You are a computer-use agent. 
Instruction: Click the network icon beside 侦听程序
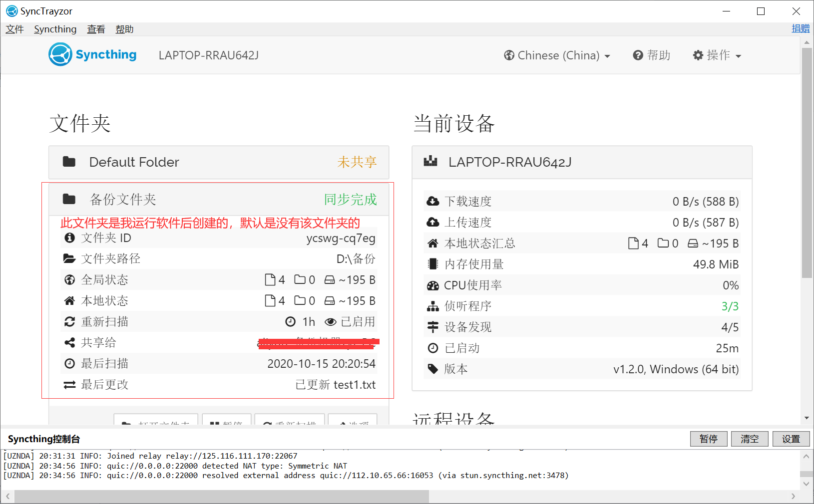tap(433, 306)
